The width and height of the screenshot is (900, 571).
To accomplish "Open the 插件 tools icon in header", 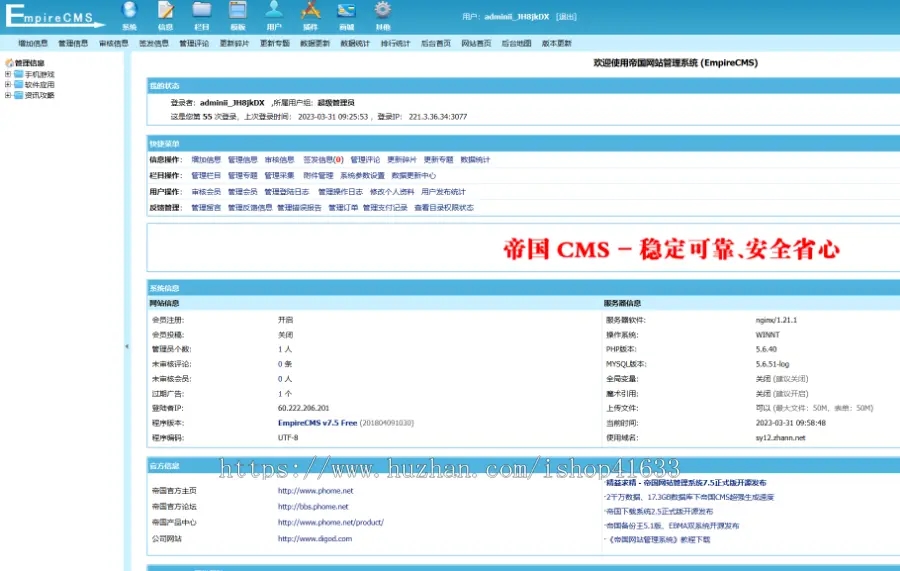I will click(311, 10).
